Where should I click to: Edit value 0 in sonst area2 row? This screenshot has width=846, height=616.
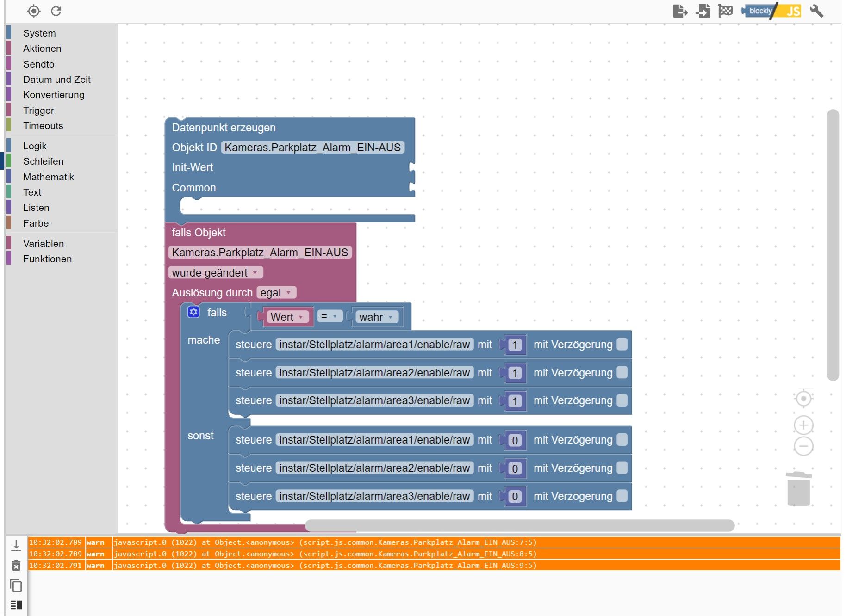[x=515, y=468]
